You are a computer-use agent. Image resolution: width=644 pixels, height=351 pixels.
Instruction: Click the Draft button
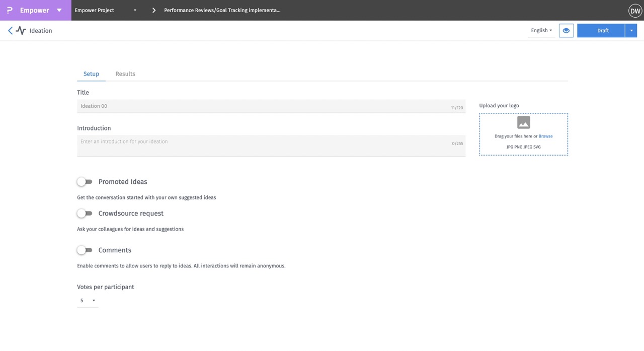(603, 31)
